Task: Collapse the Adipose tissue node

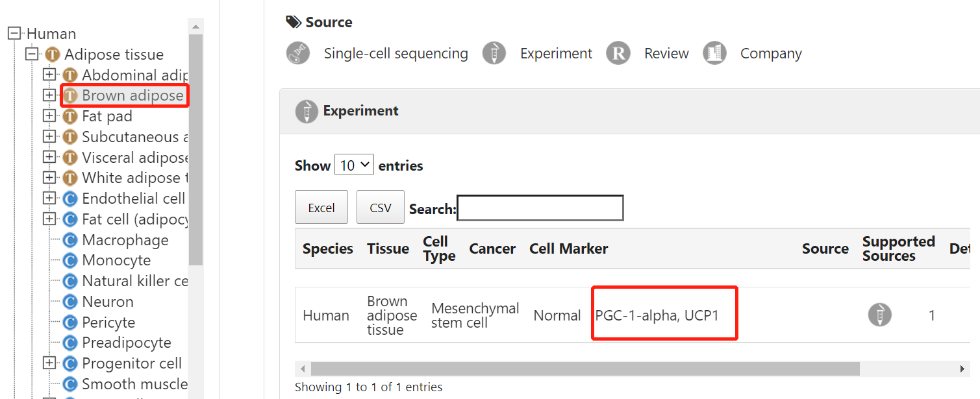Action: (32, 54)
